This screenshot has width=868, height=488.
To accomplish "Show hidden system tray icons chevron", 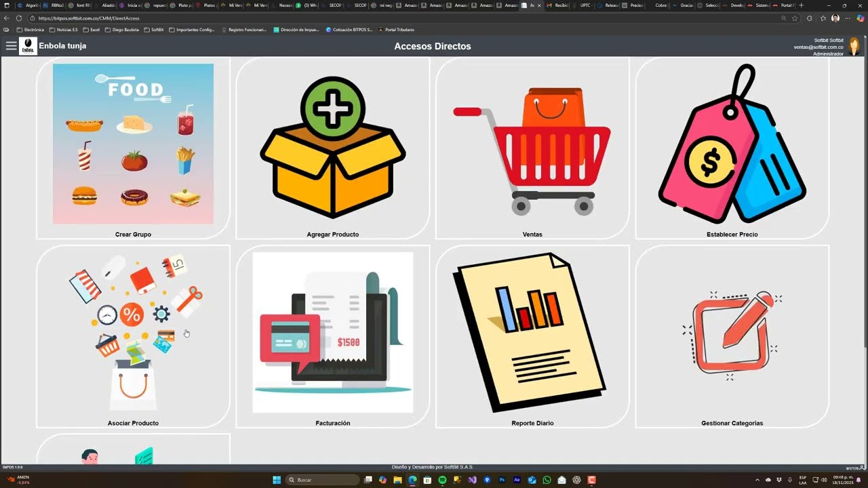I will coord(757,480).
